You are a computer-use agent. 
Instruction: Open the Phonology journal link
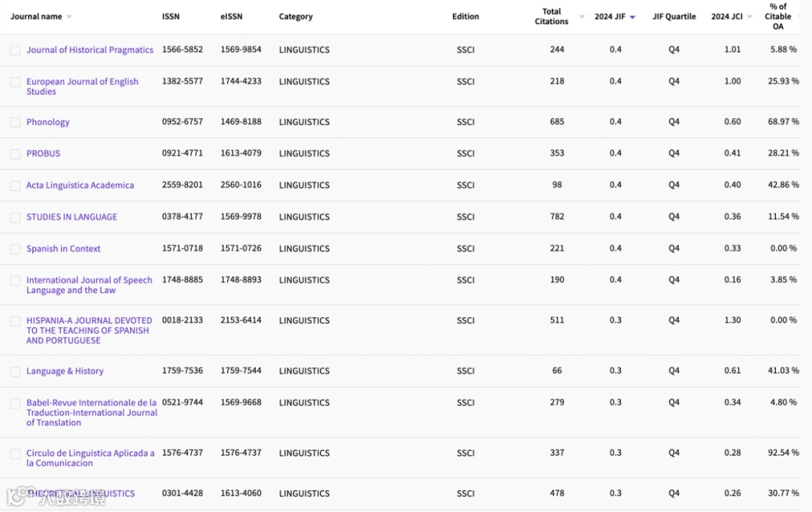(x=47, y=123)
